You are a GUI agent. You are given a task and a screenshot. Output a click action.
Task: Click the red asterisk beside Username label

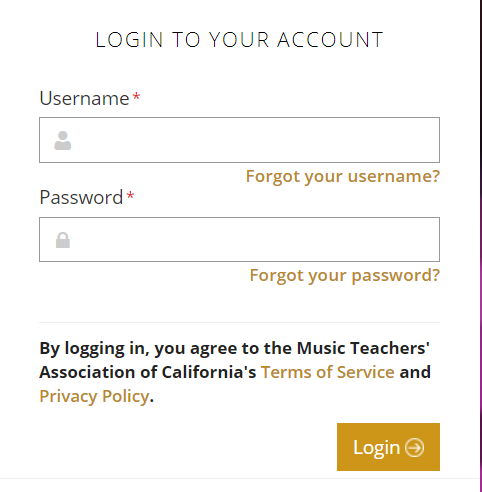pos(136,97)
